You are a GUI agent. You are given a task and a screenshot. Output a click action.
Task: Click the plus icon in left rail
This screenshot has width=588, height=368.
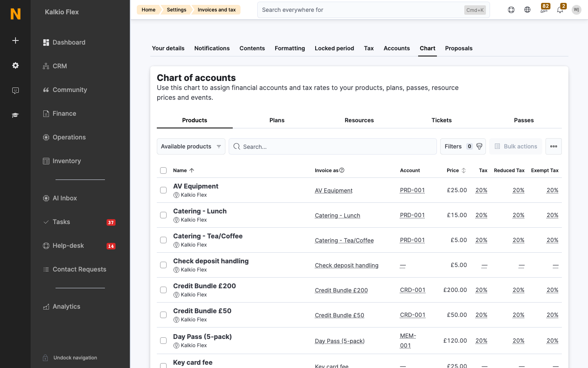[16, 40]
